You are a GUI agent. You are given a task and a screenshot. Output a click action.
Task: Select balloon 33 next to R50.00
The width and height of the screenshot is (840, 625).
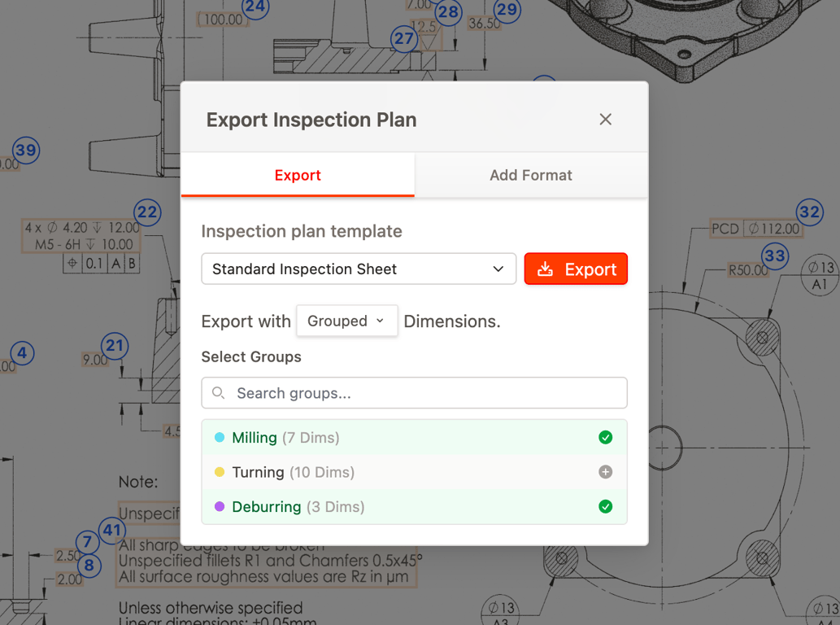click(773, 256)
